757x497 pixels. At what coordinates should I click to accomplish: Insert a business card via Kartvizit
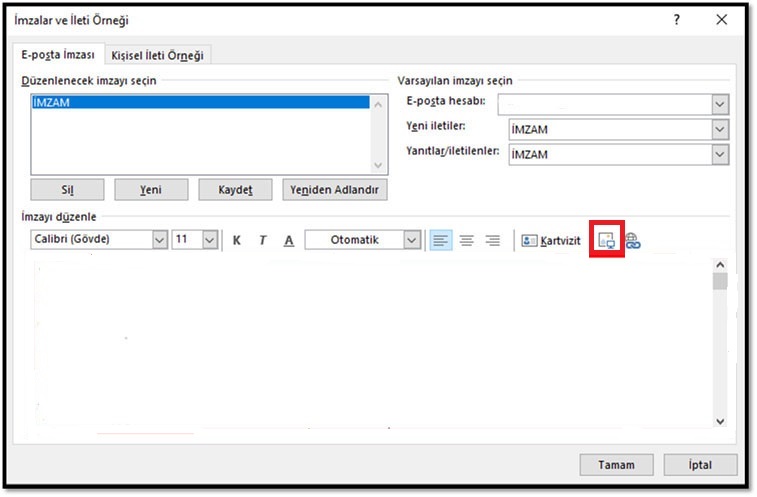coord(551,240)
